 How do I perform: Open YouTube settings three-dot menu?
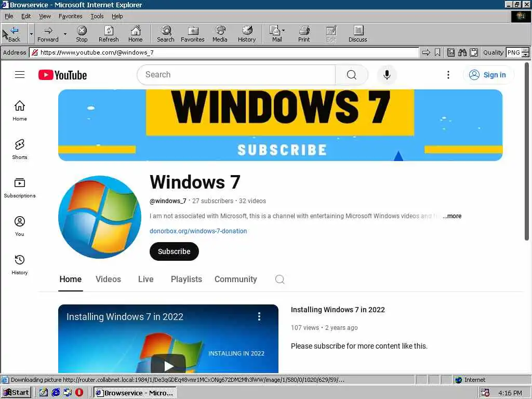tap(448, 75)
